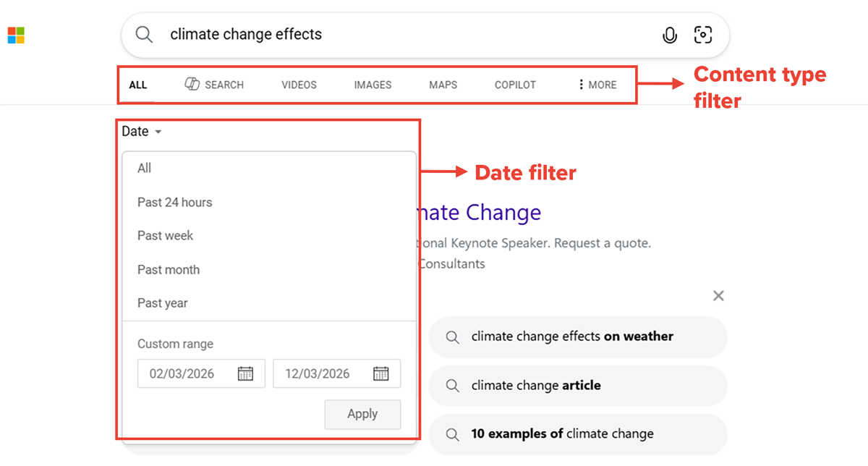
Task: Select 'climate change effects on weather' suggestion
Action: pyautogui.click(x=578, y=336)
